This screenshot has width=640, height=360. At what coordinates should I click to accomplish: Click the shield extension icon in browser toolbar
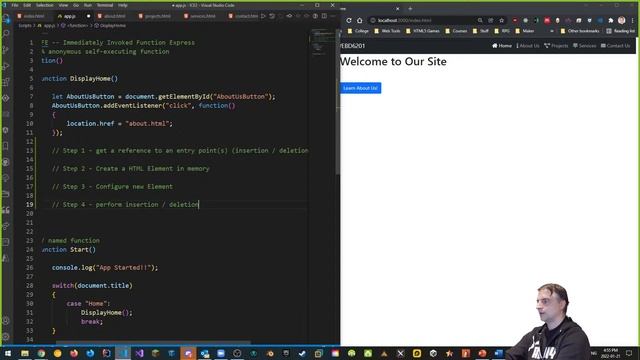589,20
